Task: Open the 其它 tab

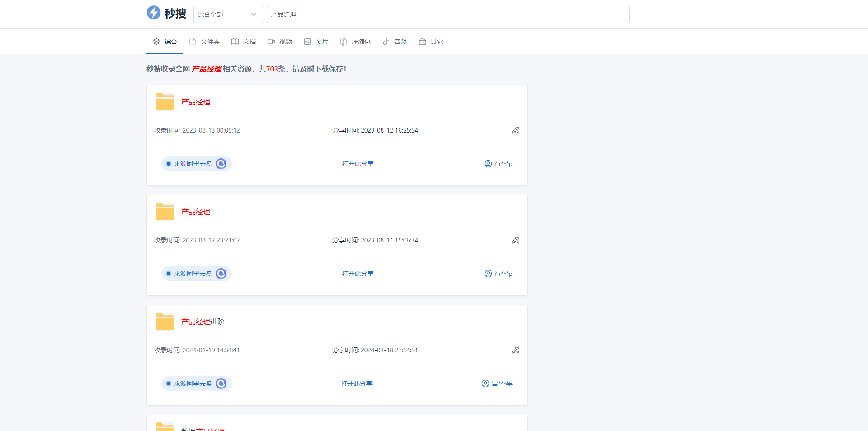Action: pyautogui.click(x=431, y=42)
